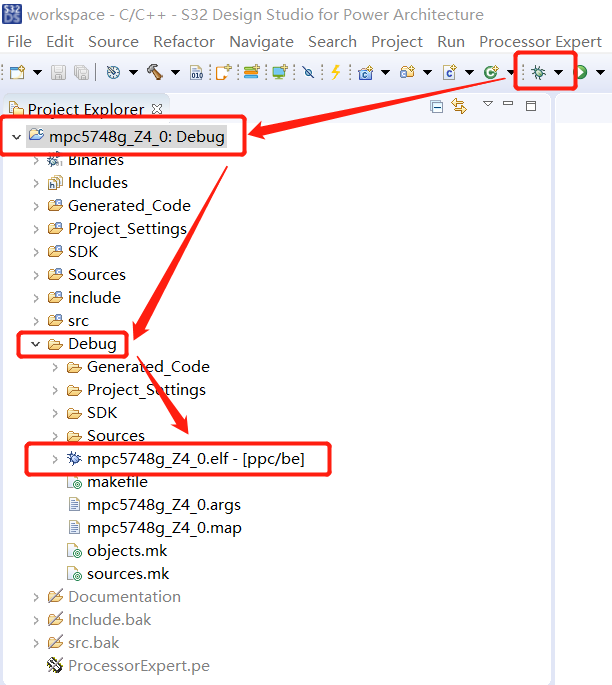The width and height of the screenshot is (612, 685).
Task: Open the New wizard dropdown arrow
Action: tap(38, 72)
